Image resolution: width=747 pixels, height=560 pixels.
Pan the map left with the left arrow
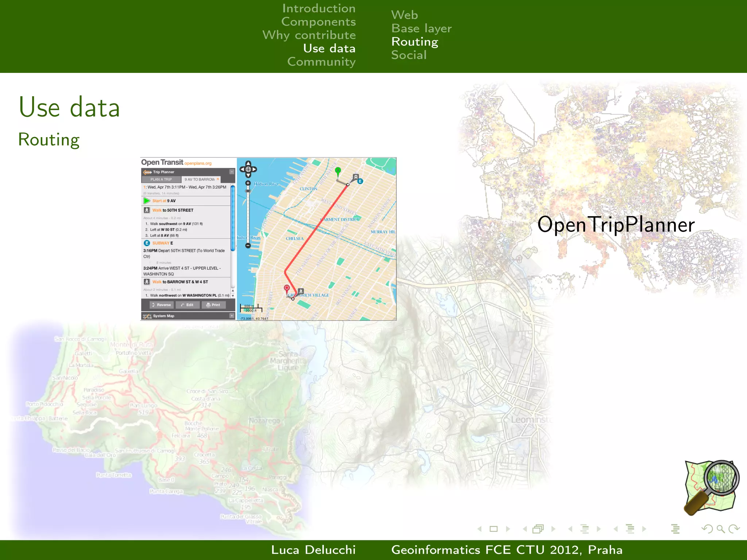tap(242, 170)
